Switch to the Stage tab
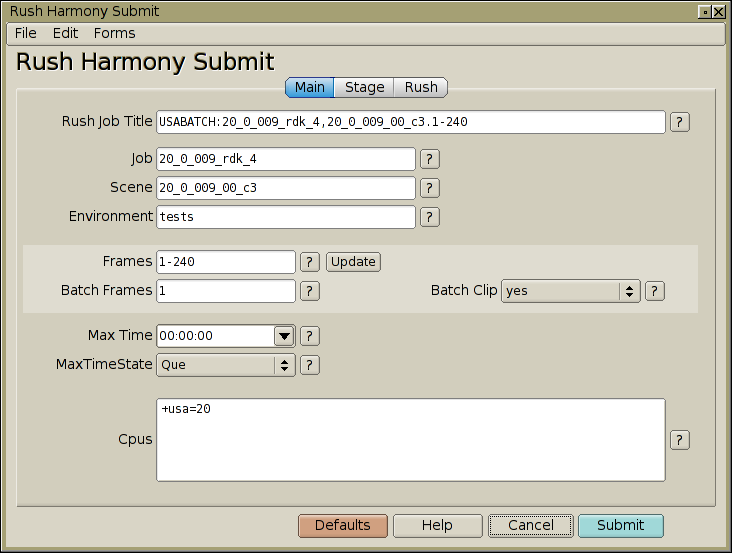This screenshot has height=553, width=732. (x=364, y=87)
